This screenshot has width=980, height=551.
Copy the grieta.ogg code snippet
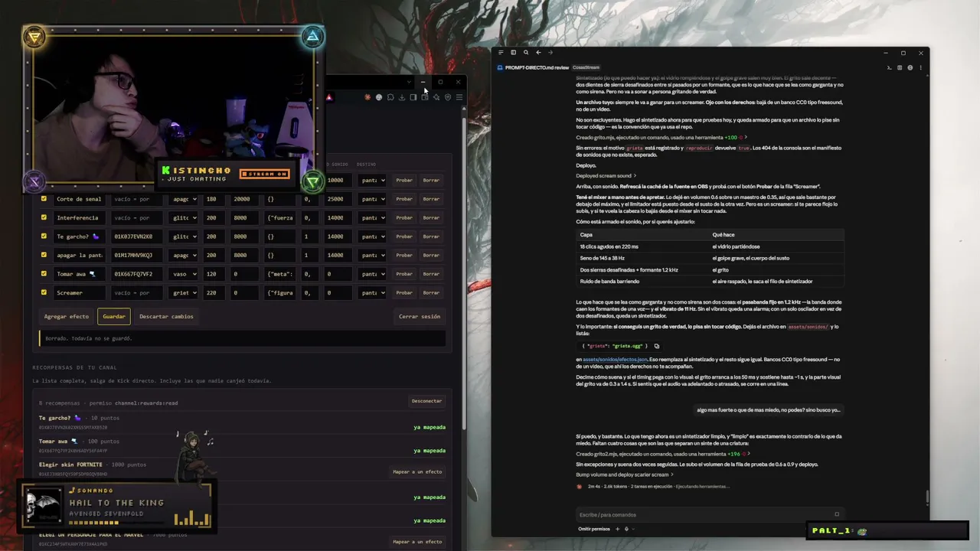(x=656, y=346)
